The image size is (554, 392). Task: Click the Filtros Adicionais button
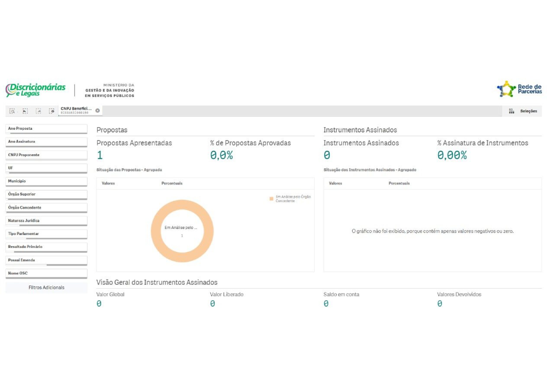click(46, 287)
